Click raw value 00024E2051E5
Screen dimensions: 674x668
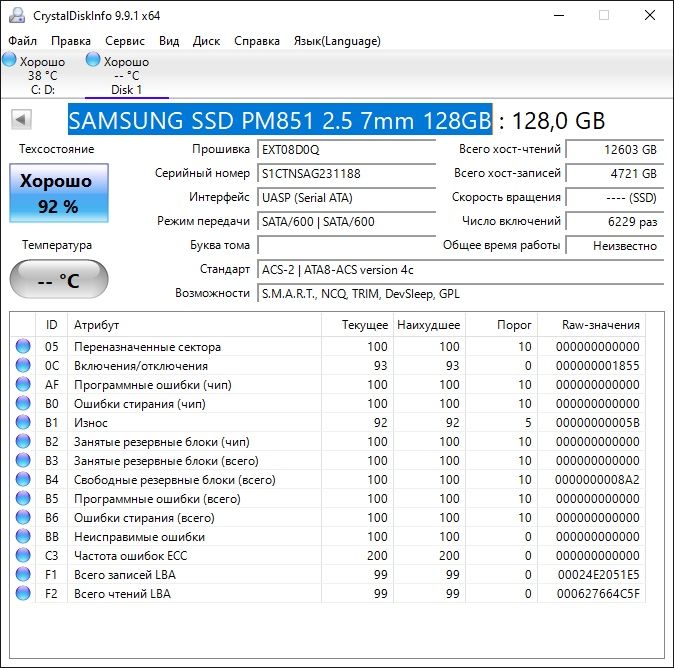(598, 575)
